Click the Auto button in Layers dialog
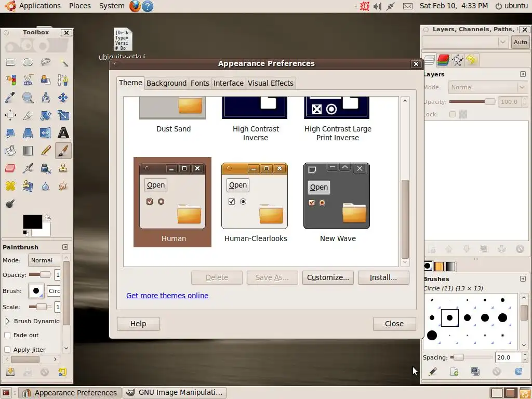Screen dimensions: 532x399 (520, 42)
